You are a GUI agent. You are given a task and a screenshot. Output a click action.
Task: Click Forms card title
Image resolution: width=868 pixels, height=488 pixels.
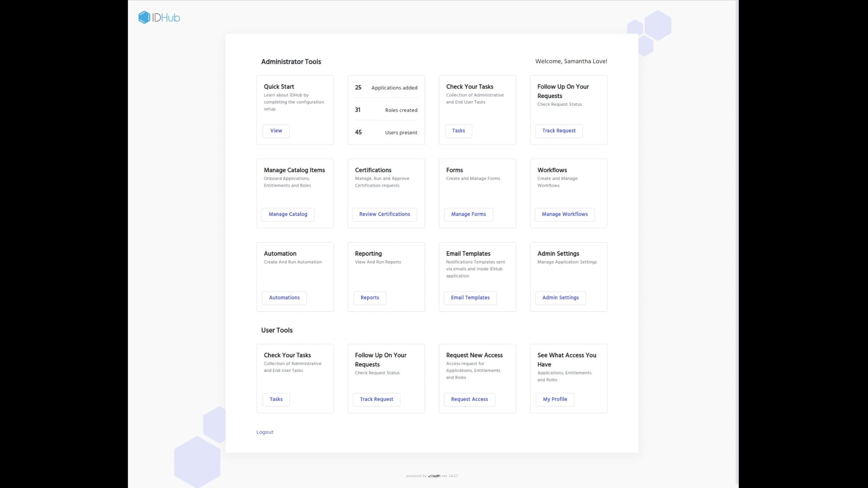click(x=454, y=170)
